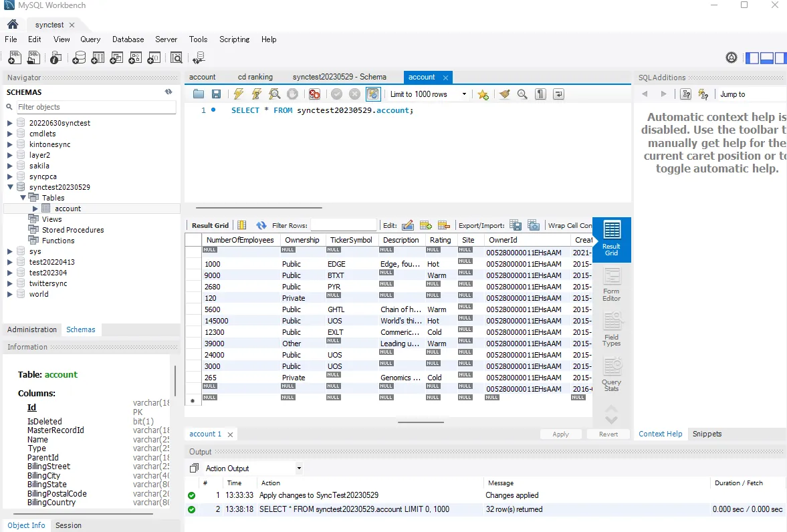Click the Apply button
787x532 pixels.
click(x=560, y=434)
